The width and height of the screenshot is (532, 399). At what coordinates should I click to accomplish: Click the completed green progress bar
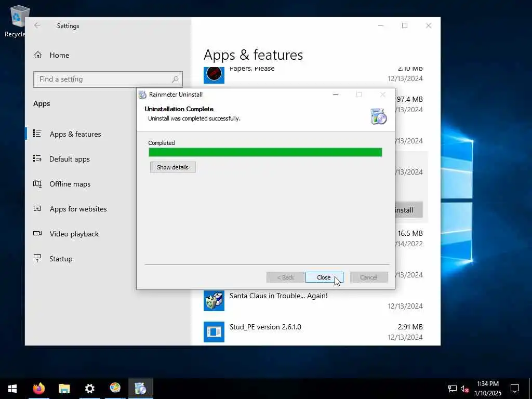pos(265,152)
